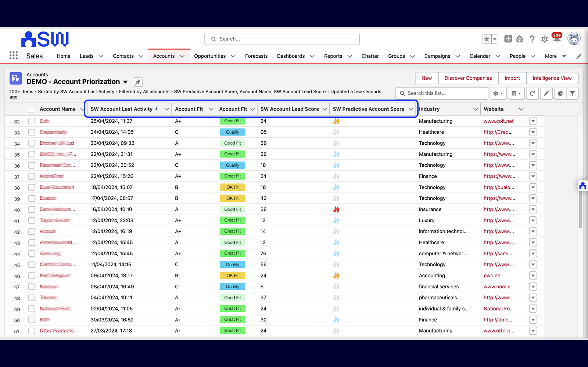The image size is (588, 367).
Task: Open the global actions plus icon
Action: coord(508,39)
